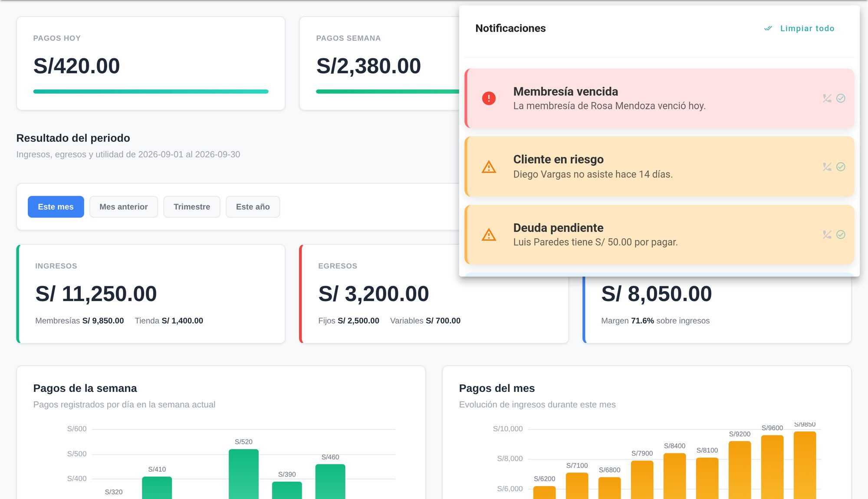This screenshot has width=868, height=499.
Task: Click the warning triangle on Cliente en riesgo
Action: coord(489,167)
